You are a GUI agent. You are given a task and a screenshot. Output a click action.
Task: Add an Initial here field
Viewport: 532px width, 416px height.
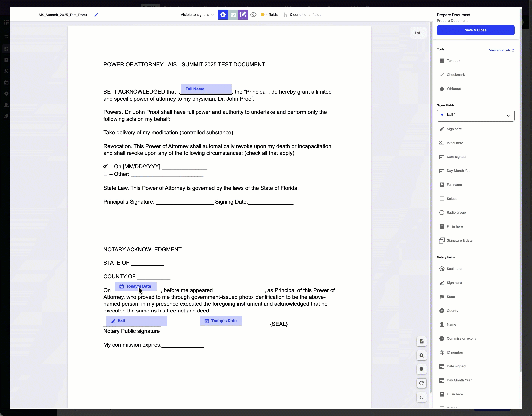click(475, 143)
